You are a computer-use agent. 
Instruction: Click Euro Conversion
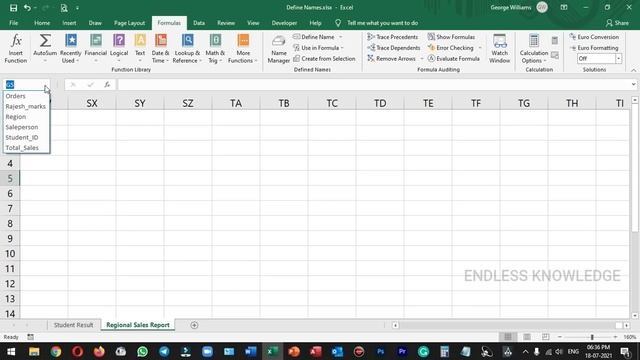[x=594, y=37]
